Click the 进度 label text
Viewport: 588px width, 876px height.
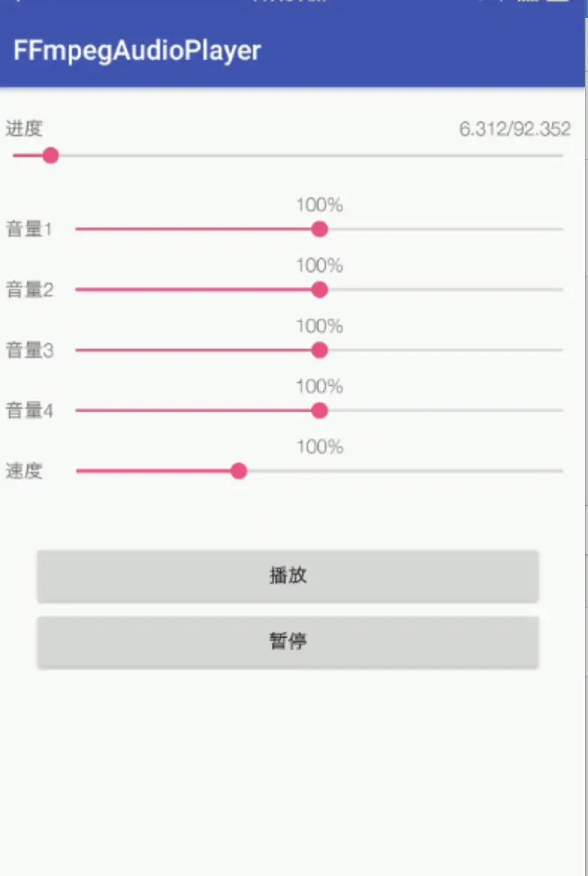[25, 130]
